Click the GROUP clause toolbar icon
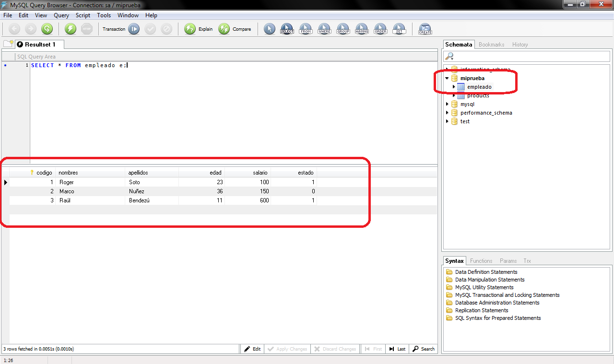Screen dimensions: 614x364 pos(343,29)
